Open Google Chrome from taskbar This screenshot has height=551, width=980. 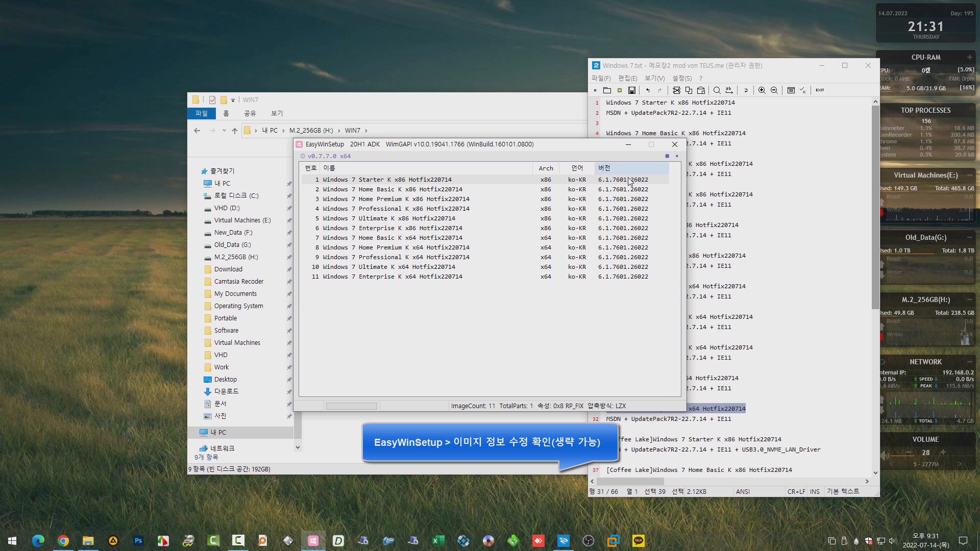pyautogui.click(x=63, y=541)
